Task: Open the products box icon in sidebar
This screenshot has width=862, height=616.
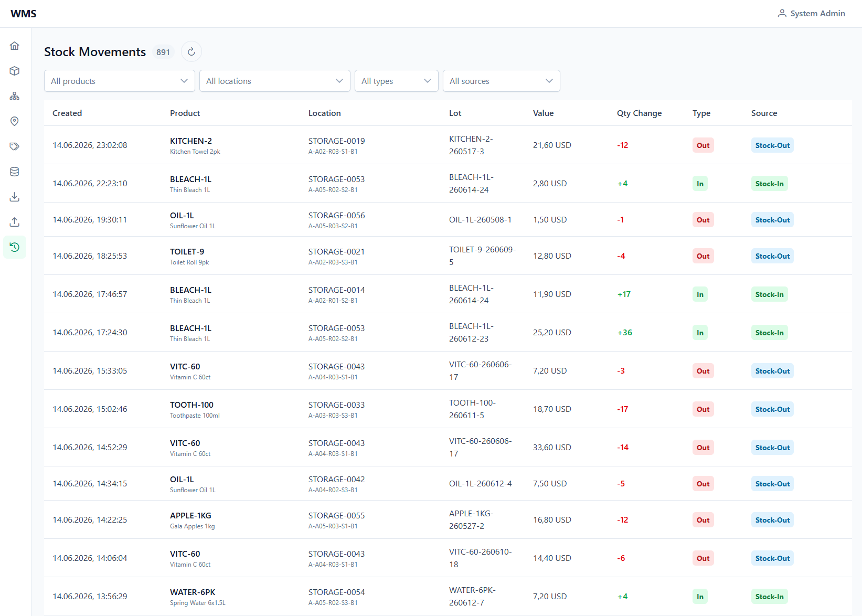Action: 15,71
